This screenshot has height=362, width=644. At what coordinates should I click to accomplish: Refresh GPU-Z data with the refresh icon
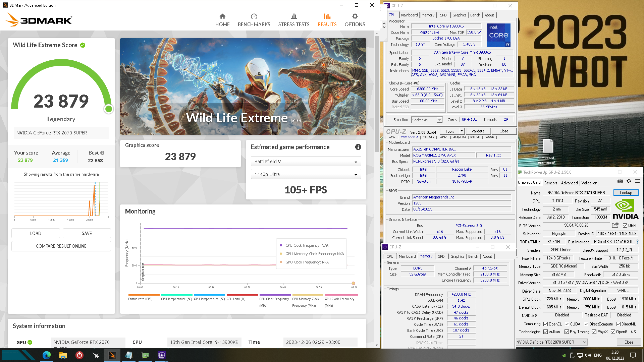(x=629, y=181)
